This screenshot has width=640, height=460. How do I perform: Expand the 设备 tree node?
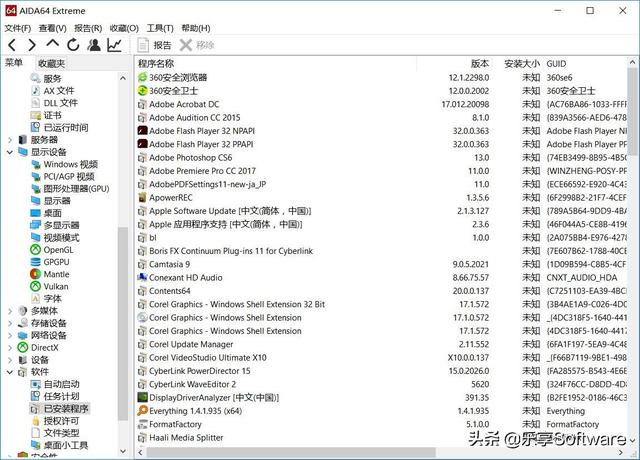[10, 360]
